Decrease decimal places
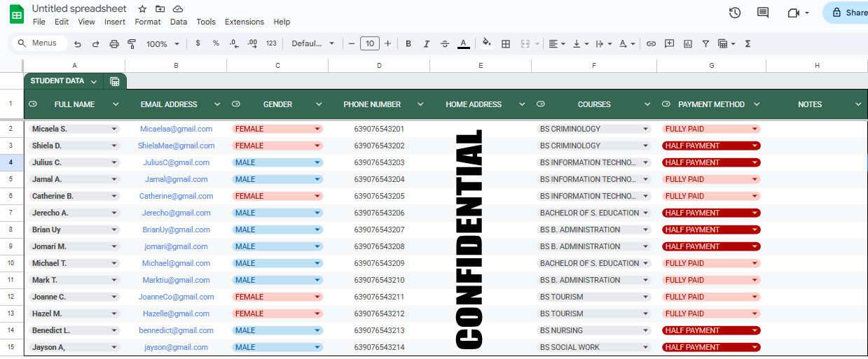This screenshot has width=868, height=359. coord(234,43)
